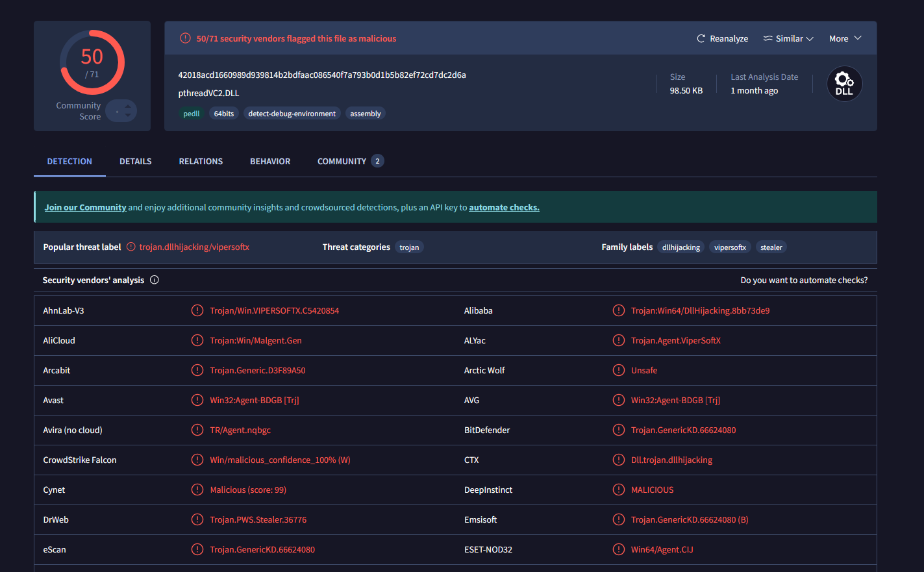Click the 50/71 detection score circle
This screenshot has height=572, width=924.
pos(92,62)
